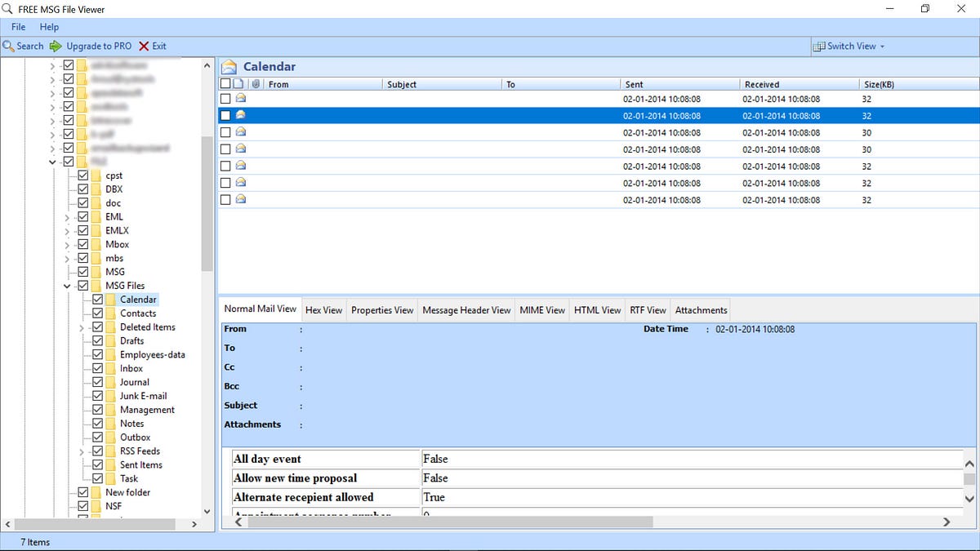Select the Normal Mail View tab
This screenshot has height=551, width=980.
261,309
